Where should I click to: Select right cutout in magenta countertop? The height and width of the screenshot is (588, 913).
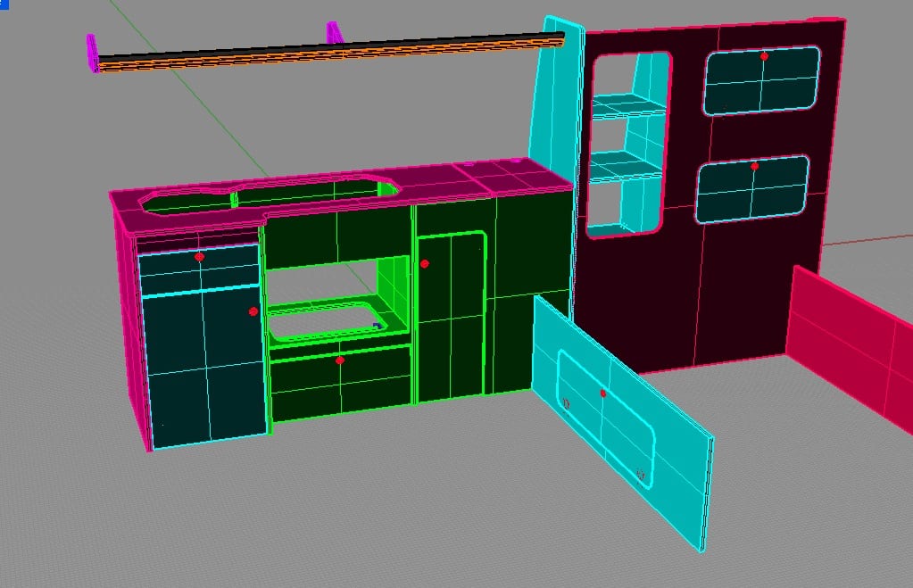coord(314,192)
